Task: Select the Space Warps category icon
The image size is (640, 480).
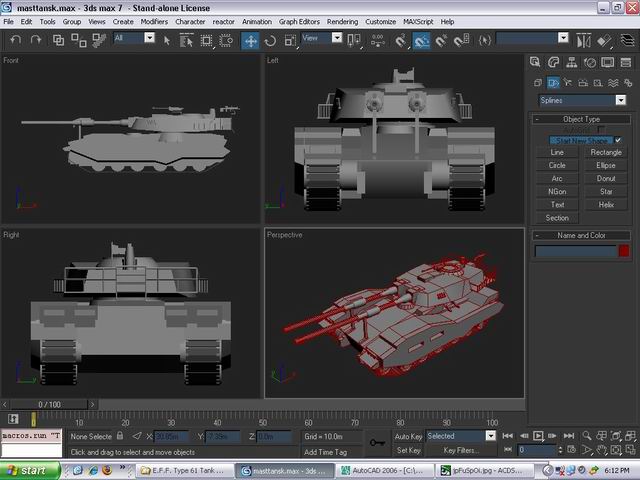Action: tap(613, 83)
